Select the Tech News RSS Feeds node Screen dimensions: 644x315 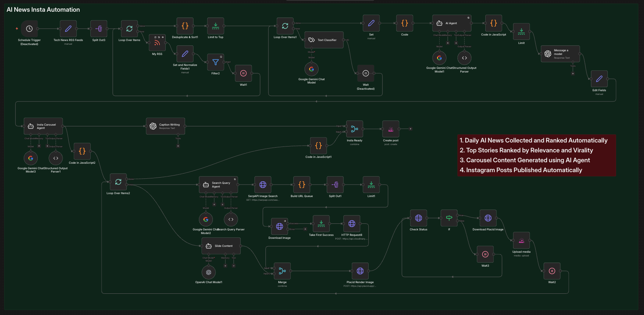[x=68, y=29]
